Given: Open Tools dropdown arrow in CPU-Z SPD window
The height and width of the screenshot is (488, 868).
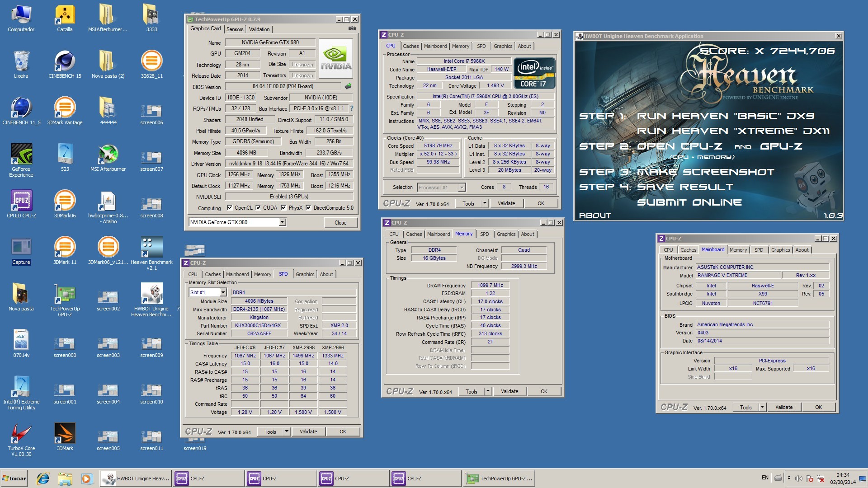Looking at the screenshot, I should pyautogui.click(x=287, y=432).
